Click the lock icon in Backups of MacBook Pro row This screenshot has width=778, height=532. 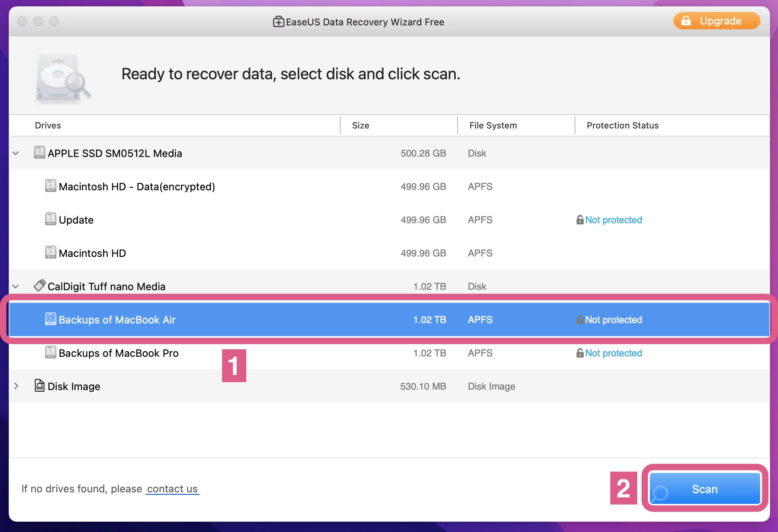580,352
